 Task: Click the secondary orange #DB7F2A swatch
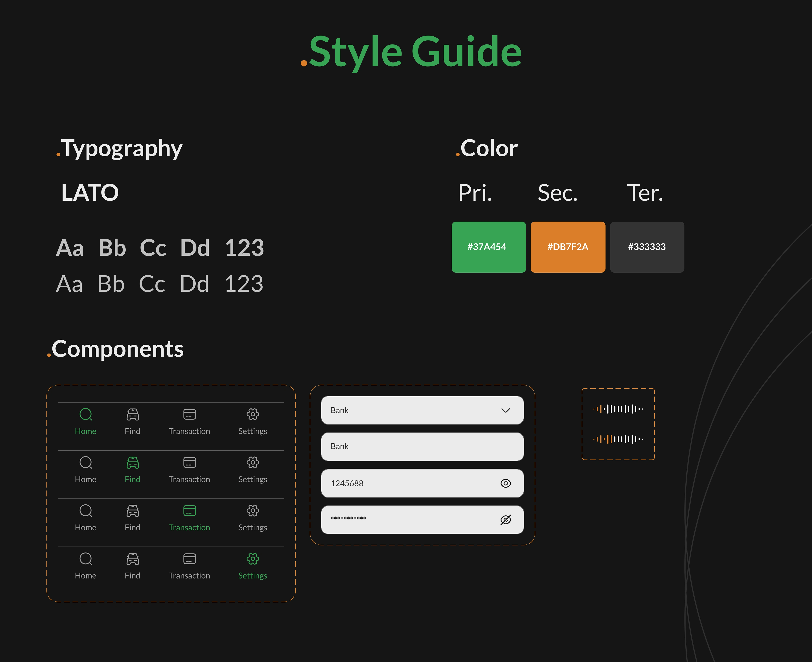(x=568, y=247)
